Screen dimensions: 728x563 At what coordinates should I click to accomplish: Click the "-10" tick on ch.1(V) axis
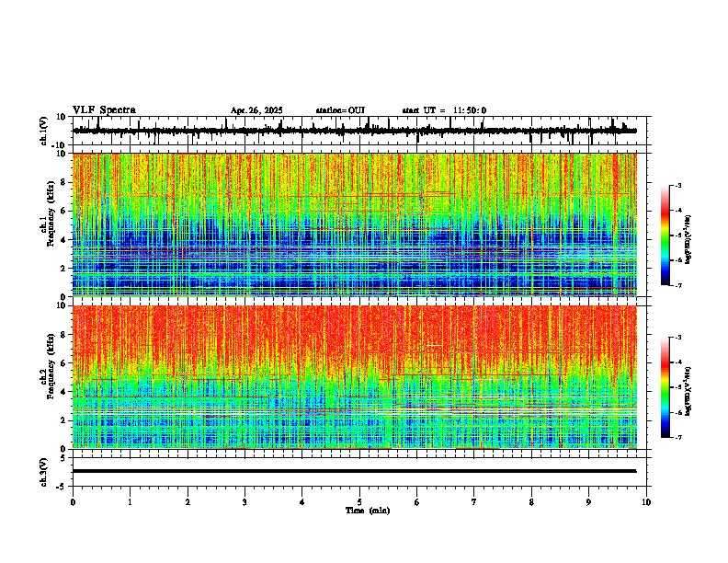pyautogui.click(x=60, y=145)
